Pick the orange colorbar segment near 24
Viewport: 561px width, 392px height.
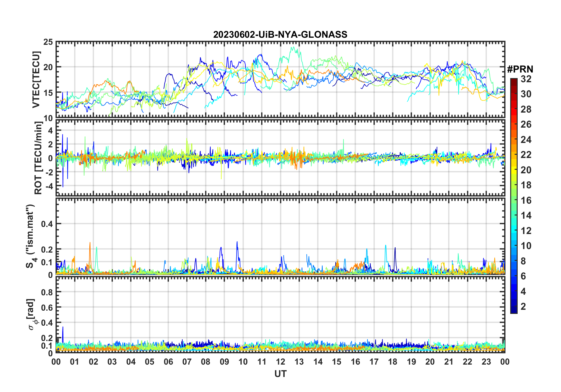(x=514, y=140)
